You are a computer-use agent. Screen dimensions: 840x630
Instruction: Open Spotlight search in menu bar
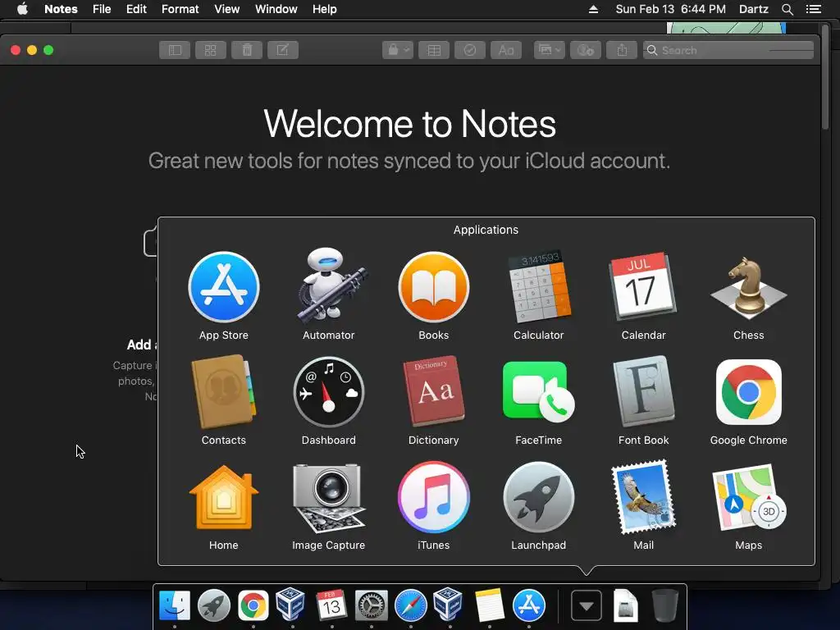(787, 9)
